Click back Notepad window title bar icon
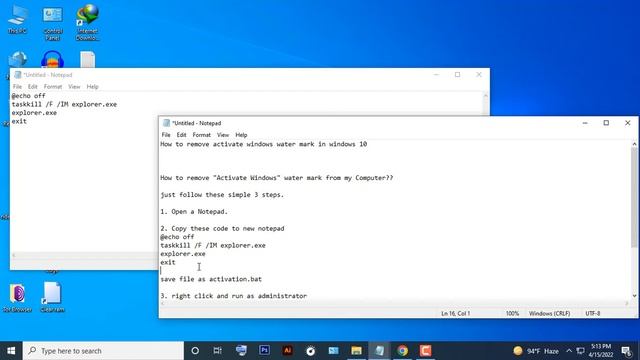Image resolution: width=640 pixels, height=360 pixels. tap(18, 75)
